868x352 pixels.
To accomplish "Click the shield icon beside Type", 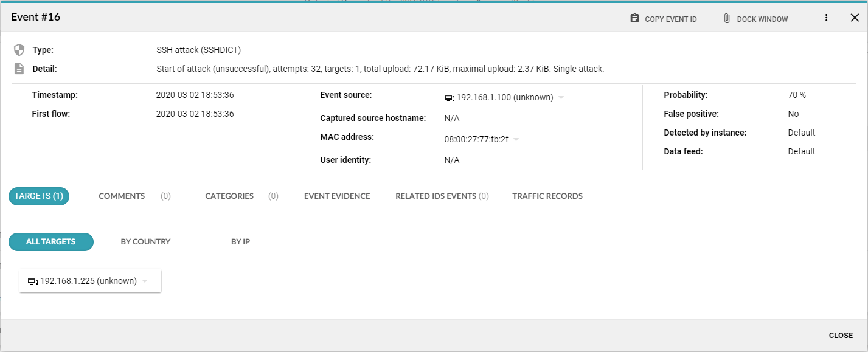I will 19,50.
